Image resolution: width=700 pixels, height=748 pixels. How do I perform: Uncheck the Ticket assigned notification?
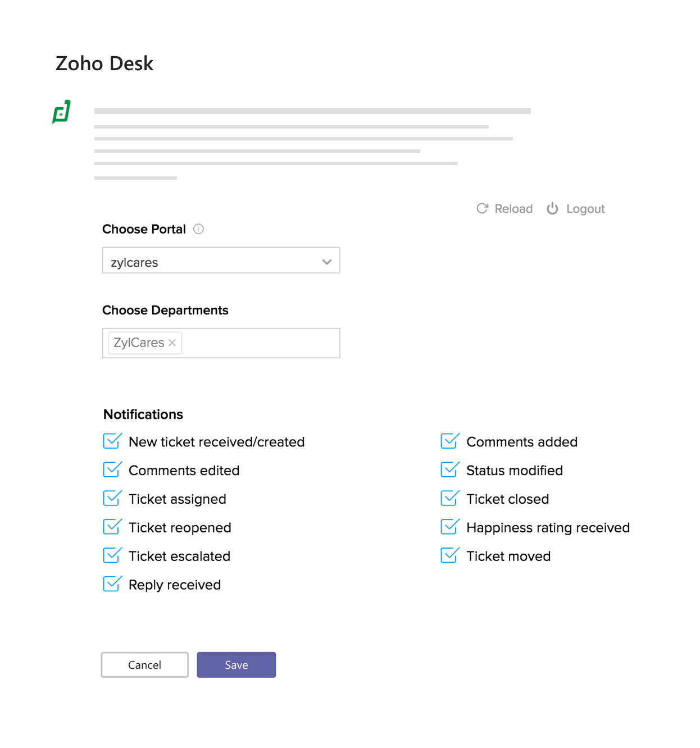(x=112, y=499)
